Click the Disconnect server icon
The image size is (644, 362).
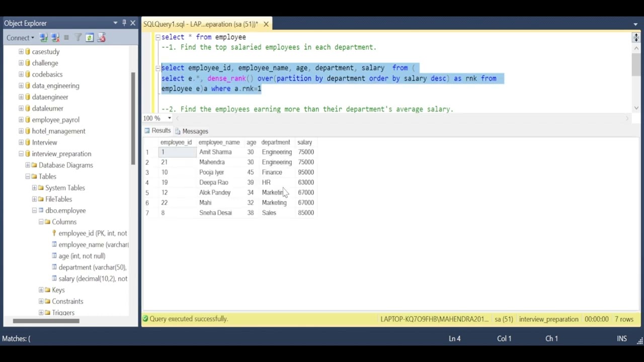(x=55, y=38)
